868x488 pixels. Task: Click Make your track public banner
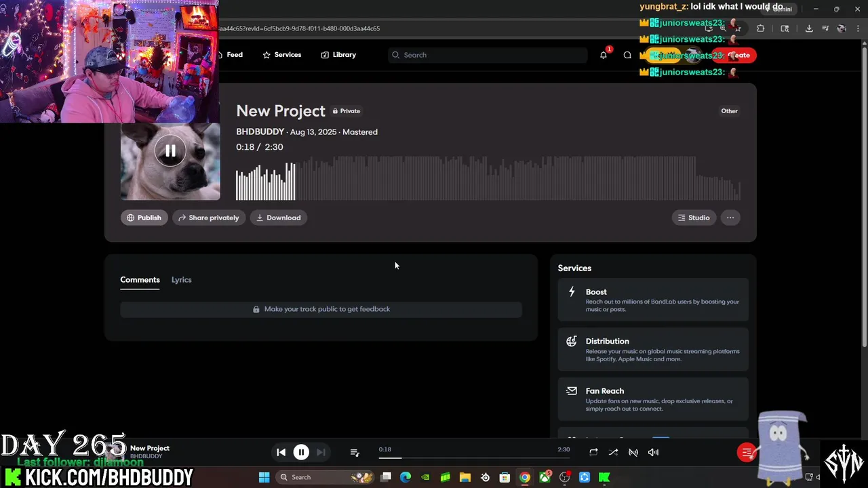[x=321, y=309]
